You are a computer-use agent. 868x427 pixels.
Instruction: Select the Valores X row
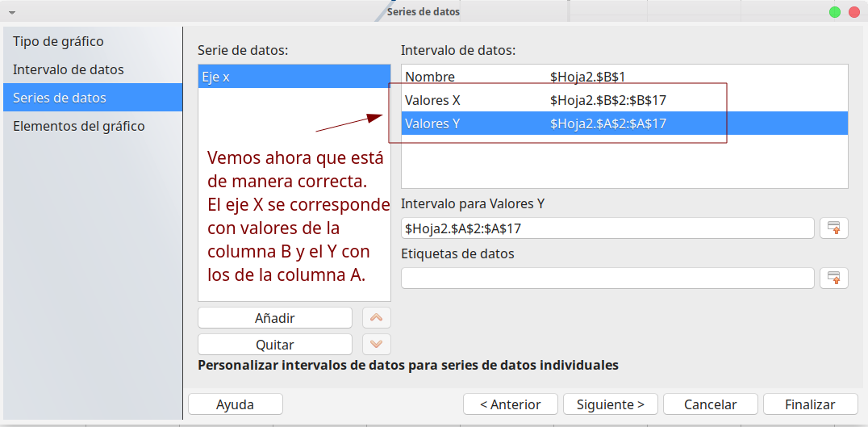624,100
